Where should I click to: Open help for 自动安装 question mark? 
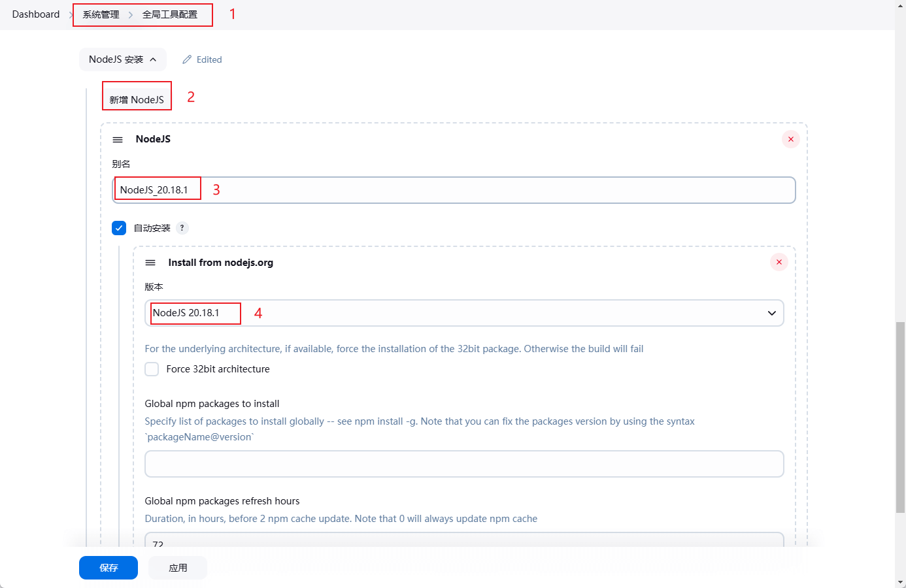[x=182, y=228]
